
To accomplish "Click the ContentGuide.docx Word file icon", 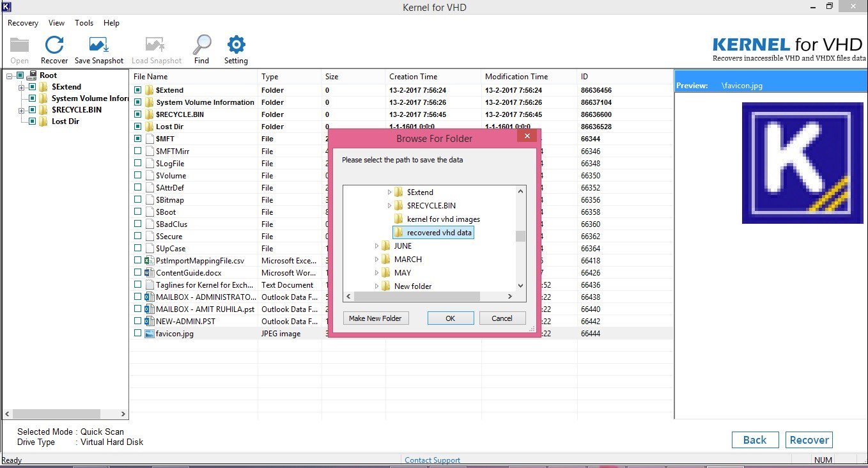I will [x=150, y=273].
